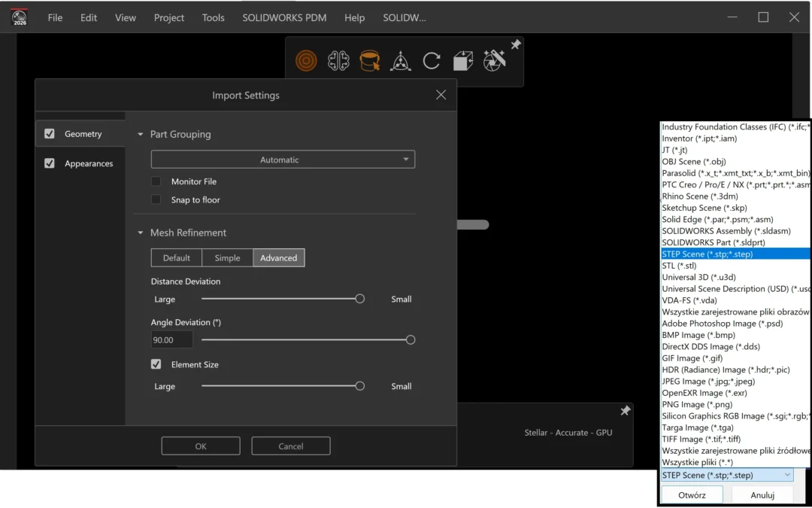
Task: Click the Angle Deviation 90.00 input field
Action: point(172,340)
